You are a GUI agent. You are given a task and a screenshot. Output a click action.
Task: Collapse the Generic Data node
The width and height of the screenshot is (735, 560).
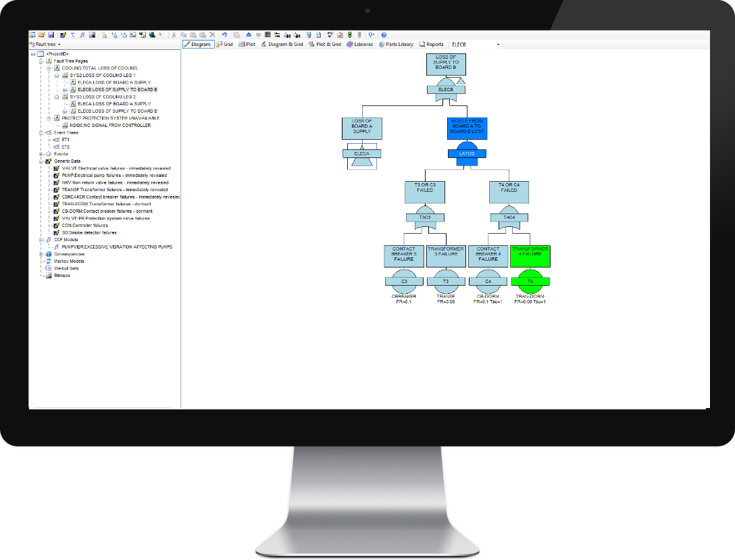pyautogui.click(x=41, y=161)
